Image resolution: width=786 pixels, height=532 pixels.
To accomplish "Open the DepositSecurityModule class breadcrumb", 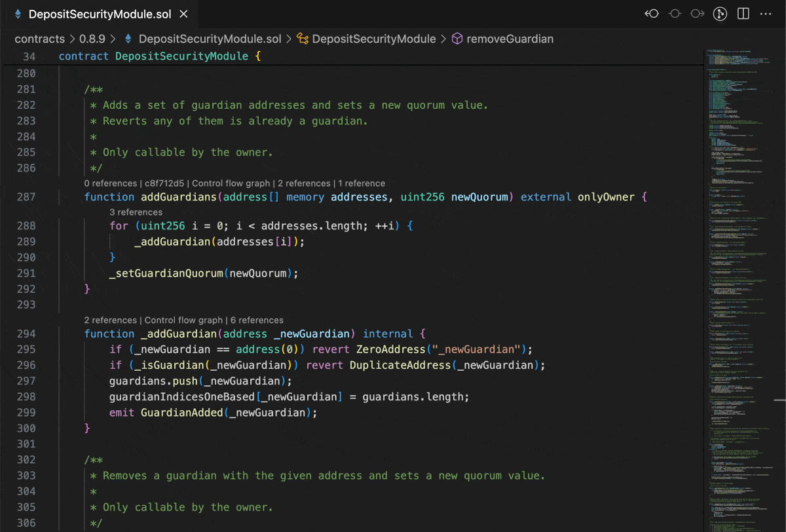I will coord(373,39).
